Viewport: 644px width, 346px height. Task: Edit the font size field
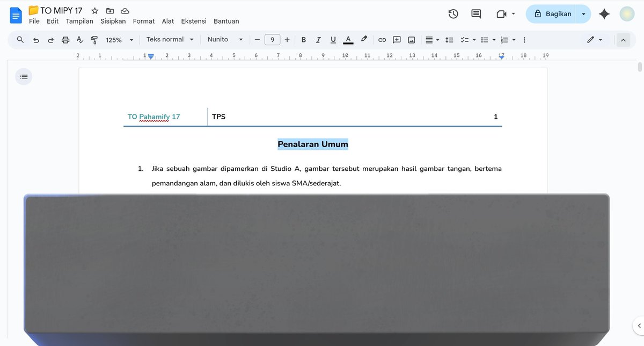point(272,40)
